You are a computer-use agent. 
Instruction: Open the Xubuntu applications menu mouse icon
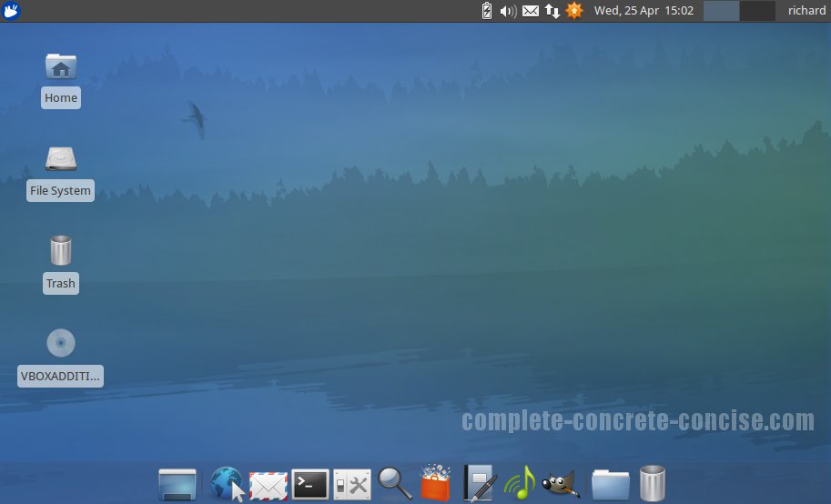tap(11, 11)
